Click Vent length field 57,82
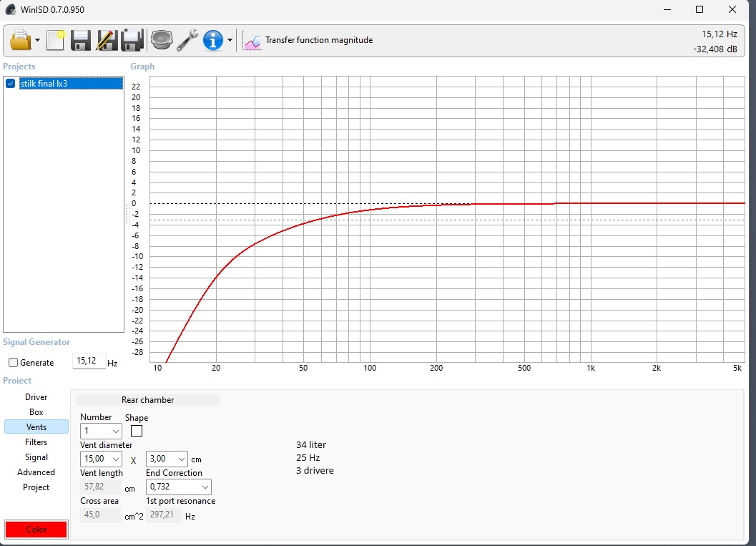This screenshot has height=546, width=756. coord(101,487)
